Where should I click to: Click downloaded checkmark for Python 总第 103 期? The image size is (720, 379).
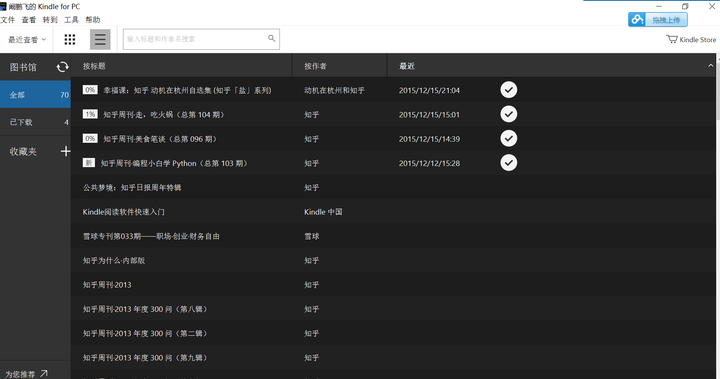click(508, 163)
